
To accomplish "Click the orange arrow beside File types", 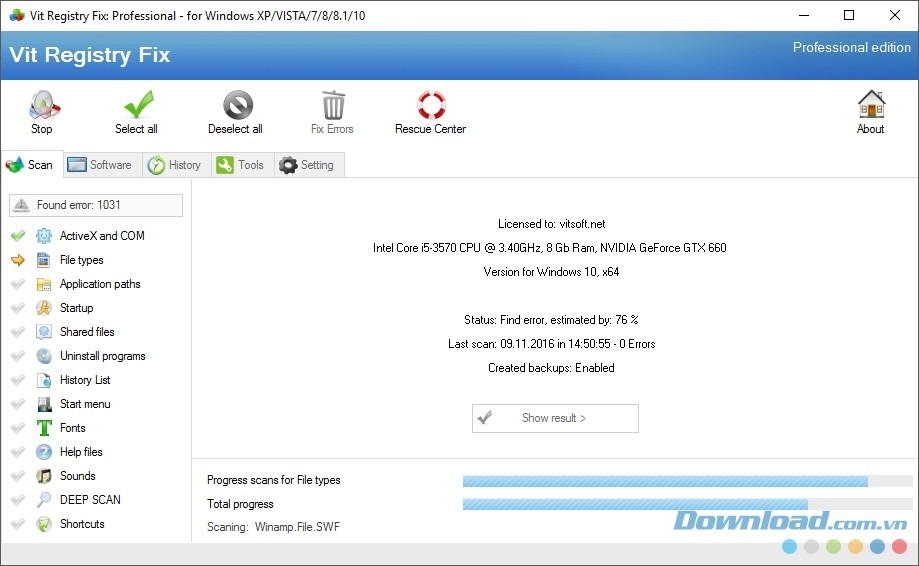I will [x=18, y=260].
